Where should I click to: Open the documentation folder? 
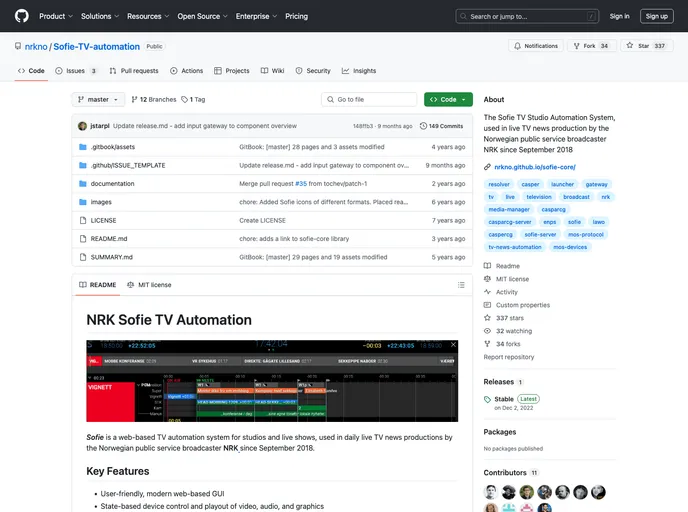click(112, 184)
